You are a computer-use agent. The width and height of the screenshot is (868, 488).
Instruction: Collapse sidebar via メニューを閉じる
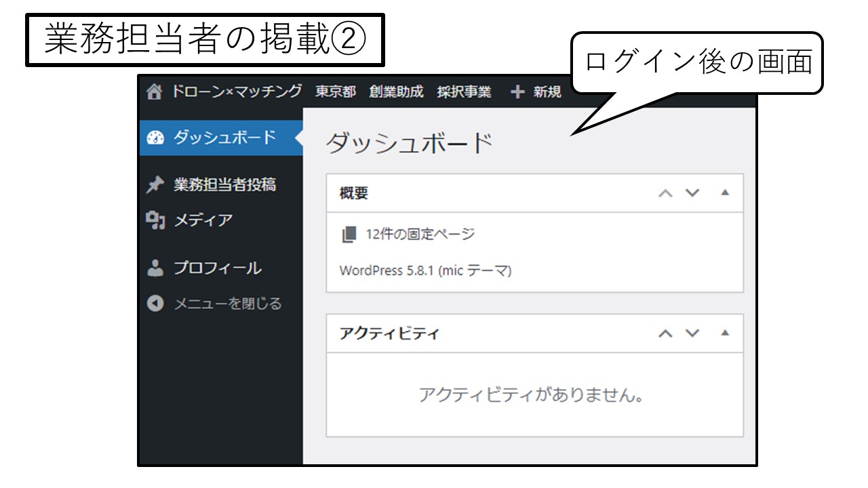click(x=228, y=304)
